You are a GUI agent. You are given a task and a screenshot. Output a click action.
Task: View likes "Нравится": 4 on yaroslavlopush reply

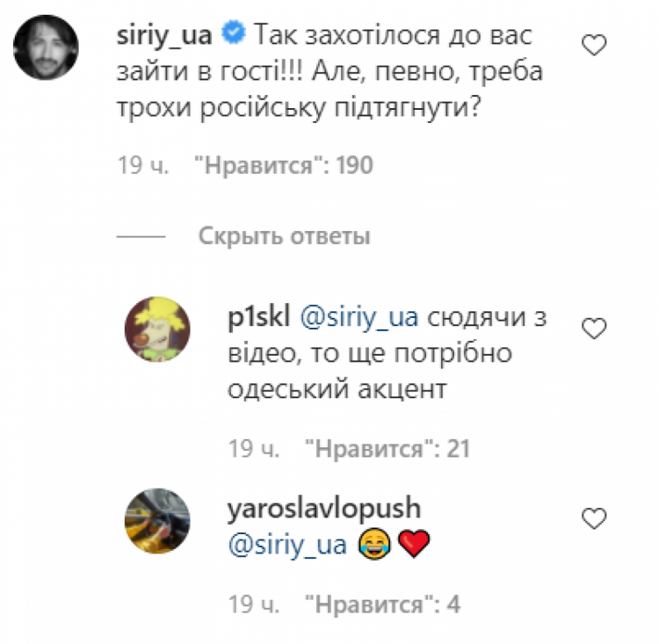[x=382, y=605]
